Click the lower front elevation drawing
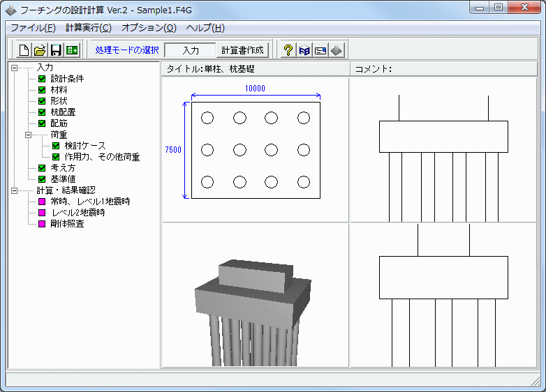Image resolution: width=546 pixels, height=392 pixels. pos(443,295)
